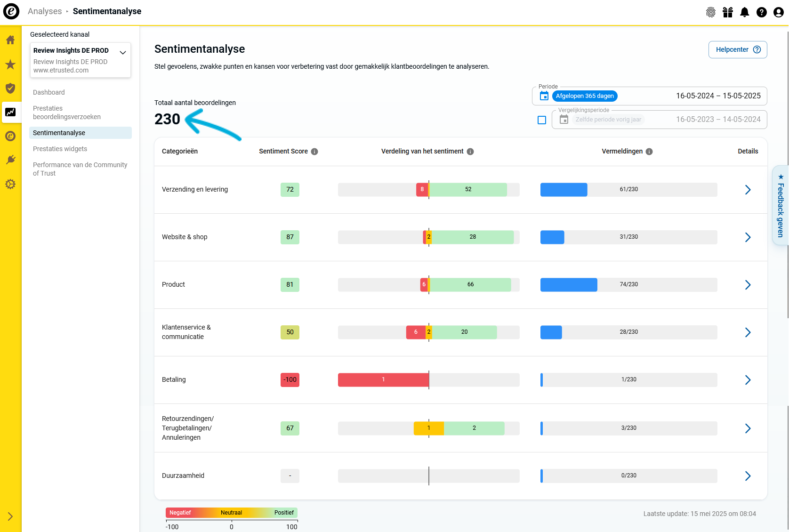The width and height of the screenshot is (789, 532).
Task: Click the Website & shop mentions bar 31/230
Action: pyautogui.click(x=629, y=237)
